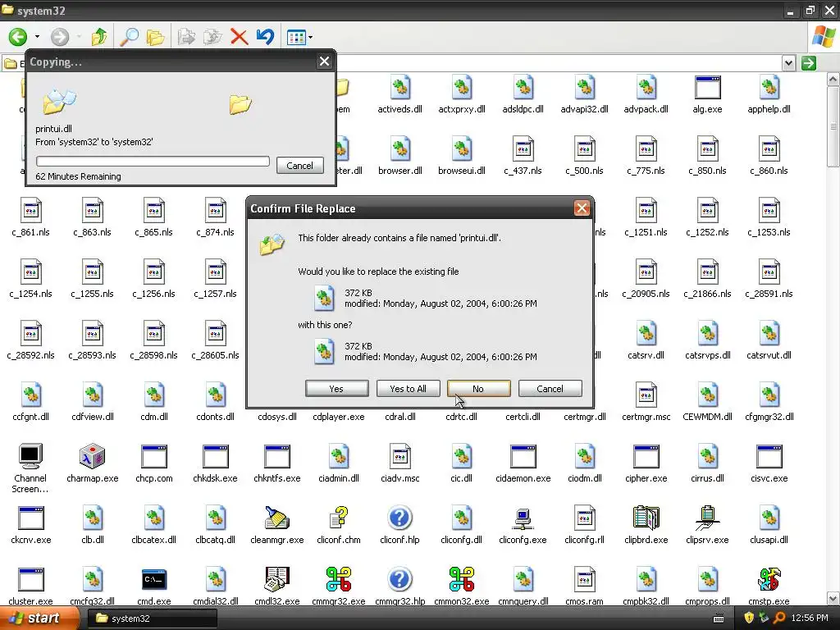Select the advapi32.dll icon
This screenshot has height=630, width=840.
pyautogui.click(x=584, y=89)
